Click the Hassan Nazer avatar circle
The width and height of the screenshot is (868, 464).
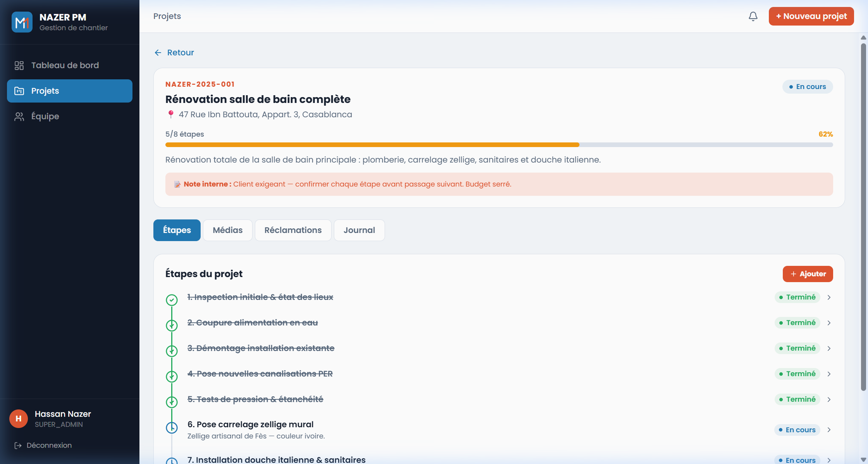(19, 419)
